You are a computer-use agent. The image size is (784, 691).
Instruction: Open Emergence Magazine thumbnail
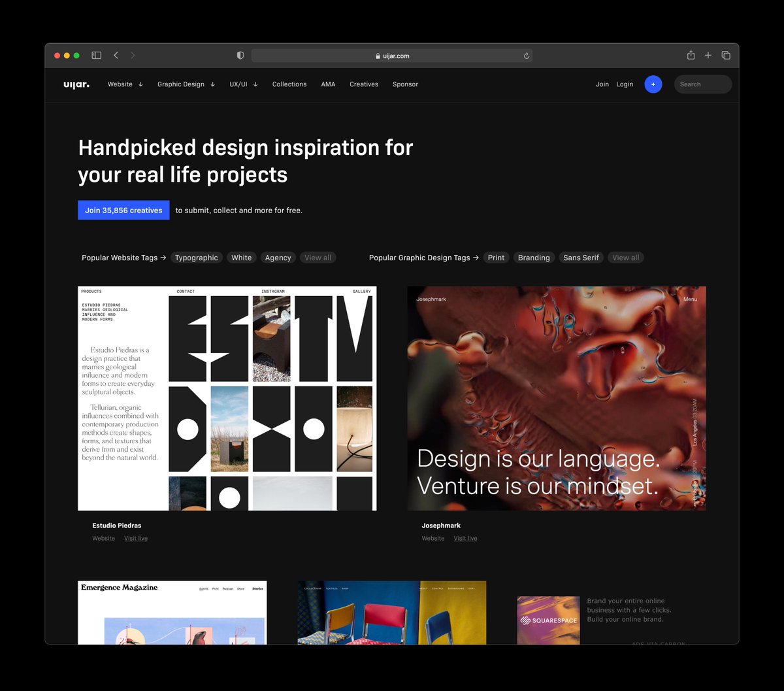pyautogui.click(x=172, y=613)
